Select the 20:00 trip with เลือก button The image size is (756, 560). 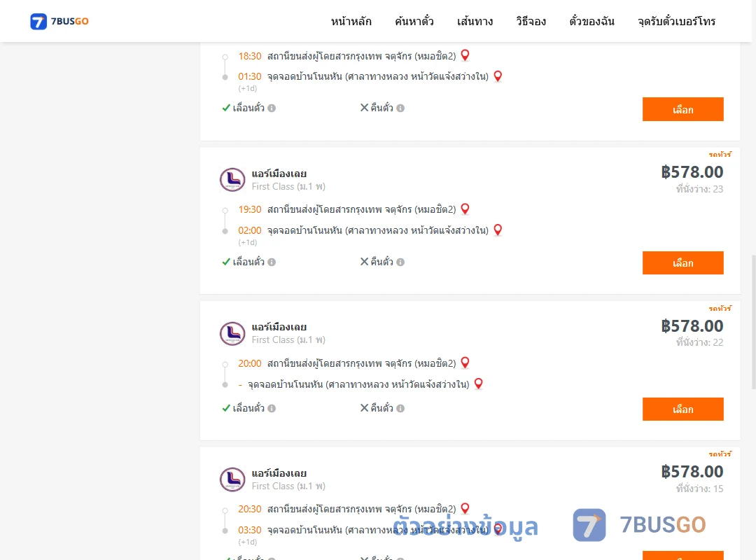pyautogui.click(x=682, y=409)
